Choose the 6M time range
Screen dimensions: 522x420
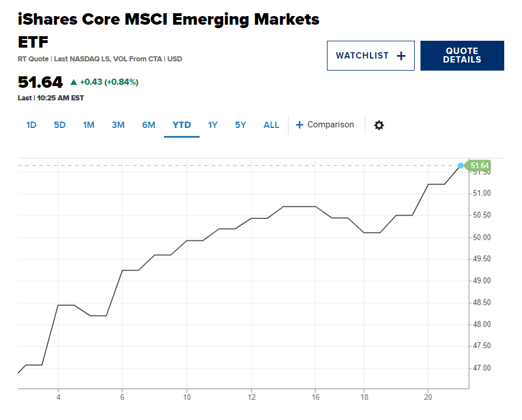[x=149, y=125]
